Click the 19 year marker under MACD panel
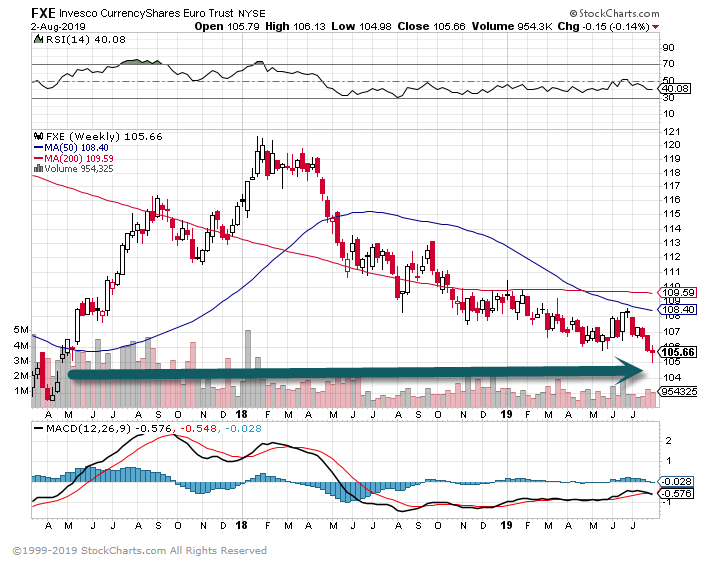The height and width of the screenshot is (562, 723). (x=506, y=525)
